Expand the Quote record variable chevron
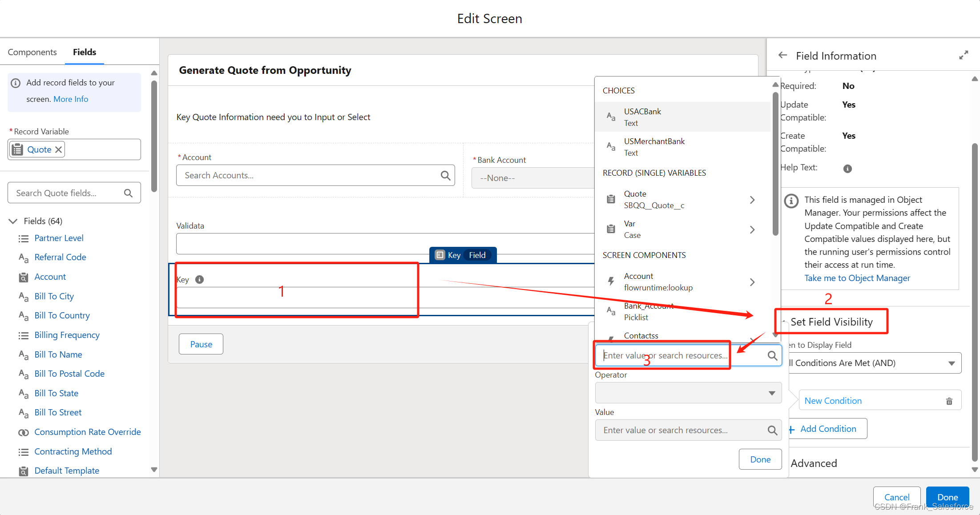980x515 pixels. tap(752, 200)
